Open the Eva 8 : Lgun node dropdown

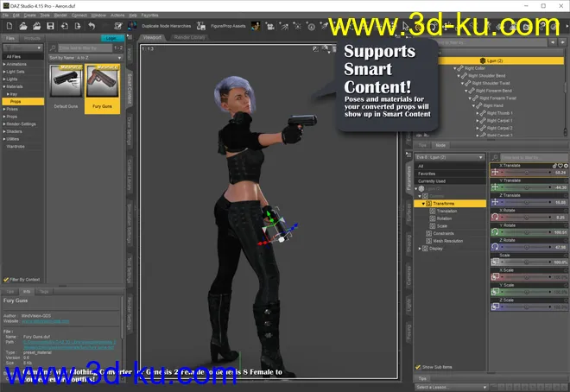[448, 156]
